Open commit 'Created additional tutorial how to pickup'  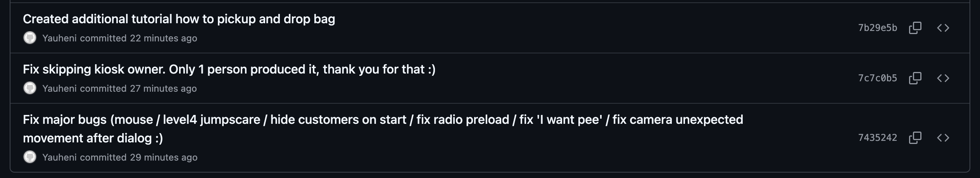pyautogui.click(x=179, y=19)
